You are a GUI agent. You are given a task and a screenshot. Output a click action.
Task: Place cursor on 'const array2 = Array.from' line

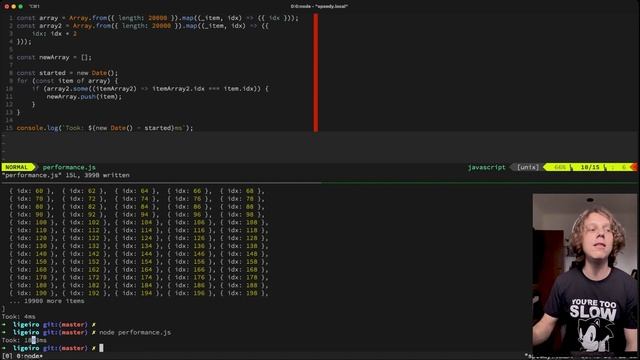(142, 26)
